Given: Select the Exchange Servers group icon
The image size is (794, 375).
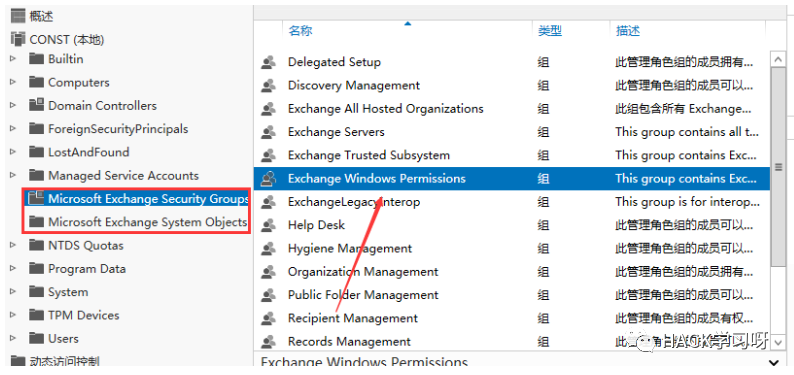Looking at the screenshot, I should [x=268, y=132].
